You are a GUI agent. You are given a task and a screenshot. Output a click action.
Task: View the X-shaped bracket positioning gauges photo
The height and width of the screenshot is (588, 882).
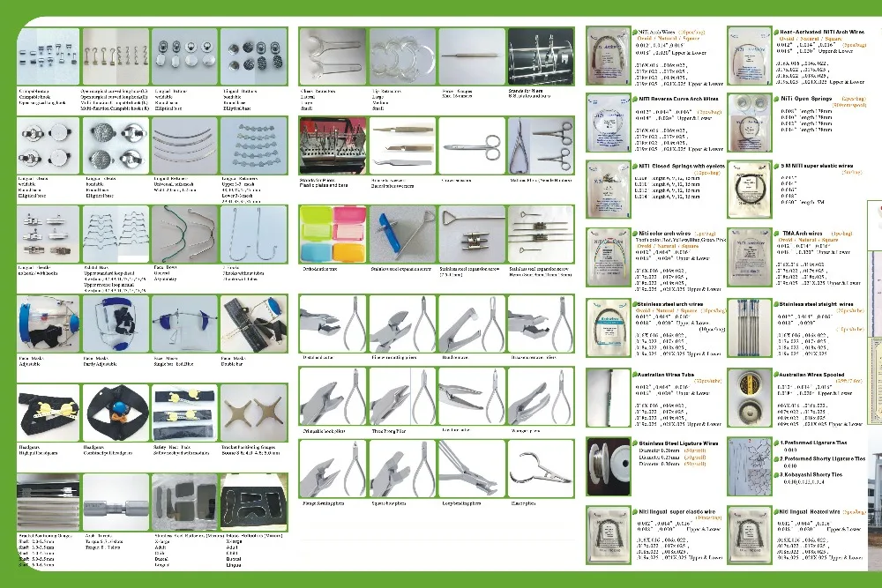pyautogui.click(x=254, y=413)
